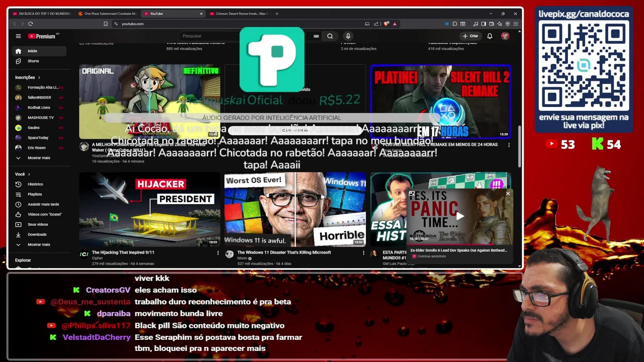644x362 pixels.
Task: Open the Moon channel name link
Action: tap(242, 258)
